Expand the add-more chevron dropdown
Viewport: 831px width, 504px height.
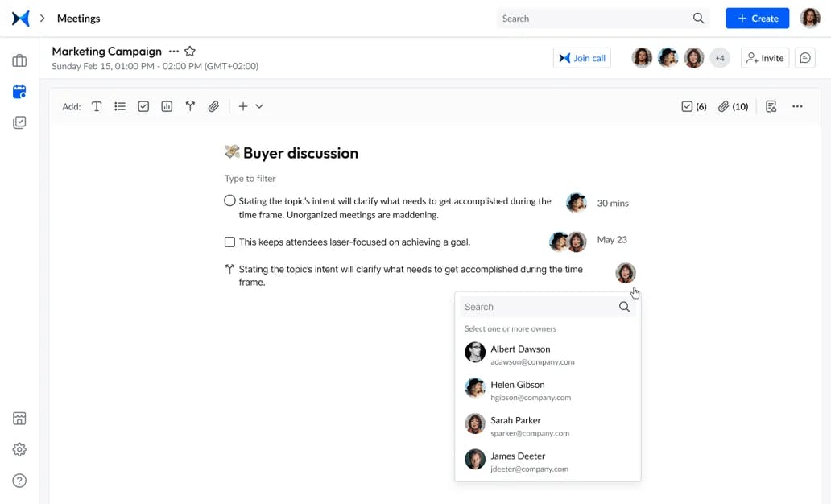click(x=259, y=106)
